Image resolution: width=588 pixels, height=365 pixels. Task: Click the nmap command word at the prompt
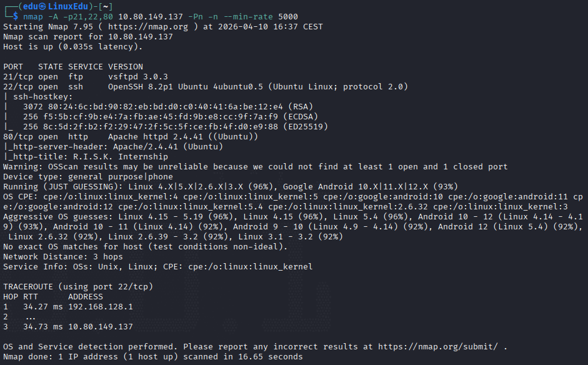(x=33, y=17)
